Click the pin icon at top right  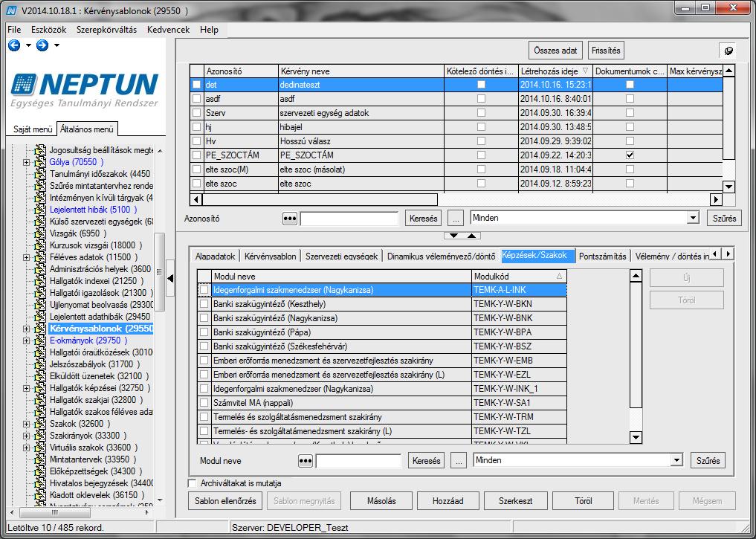click(x=728, y=51)
